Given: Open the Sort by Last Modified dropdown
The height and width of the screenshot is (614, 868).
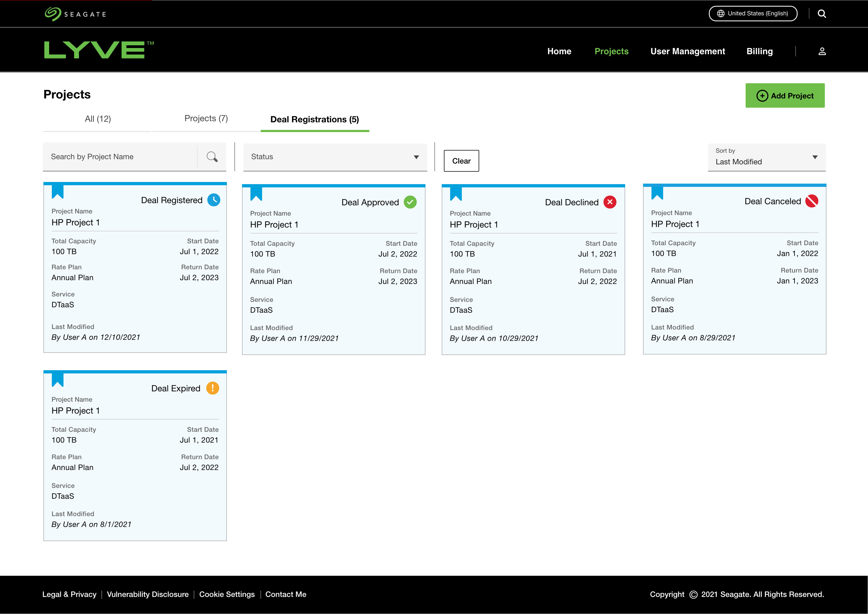Looking at the screenshot, I should point(766,157).
